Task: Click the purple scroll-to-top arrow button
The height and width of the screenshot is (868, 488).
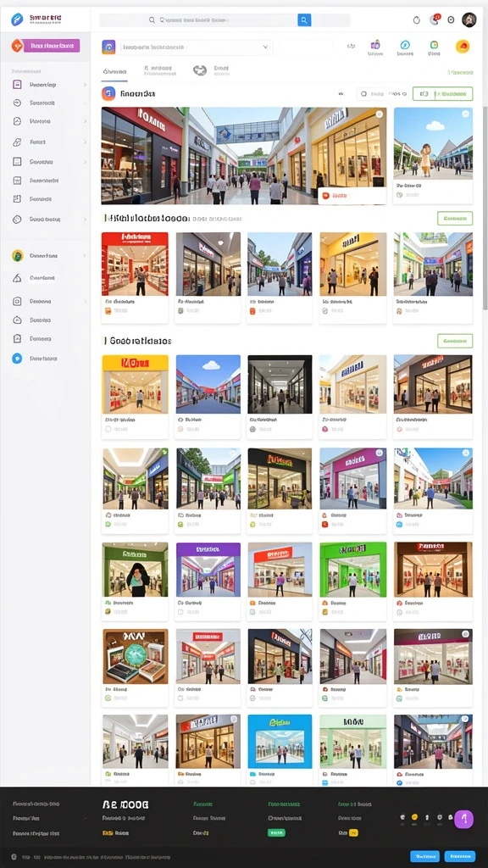Action: tap(463, 819)
